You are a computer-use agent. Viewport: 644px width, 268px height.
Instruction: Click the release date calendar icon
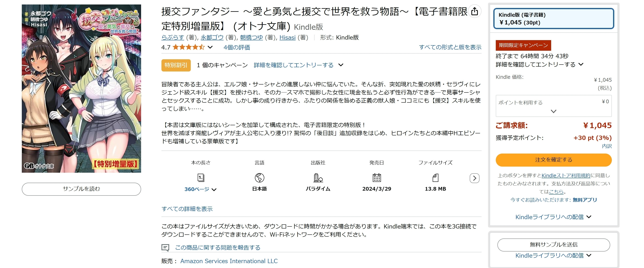pyautogui.click(x=377, y=178)
